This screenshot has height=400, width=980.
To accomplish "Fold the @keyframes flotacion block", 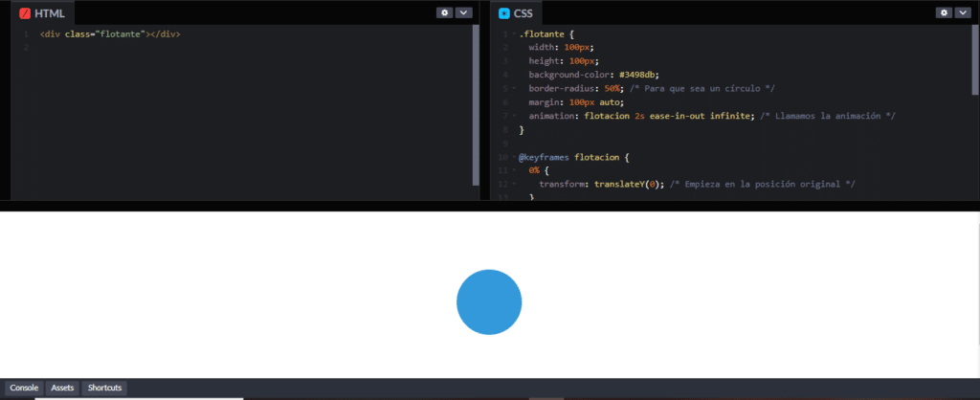I will (x=514, y=156).
